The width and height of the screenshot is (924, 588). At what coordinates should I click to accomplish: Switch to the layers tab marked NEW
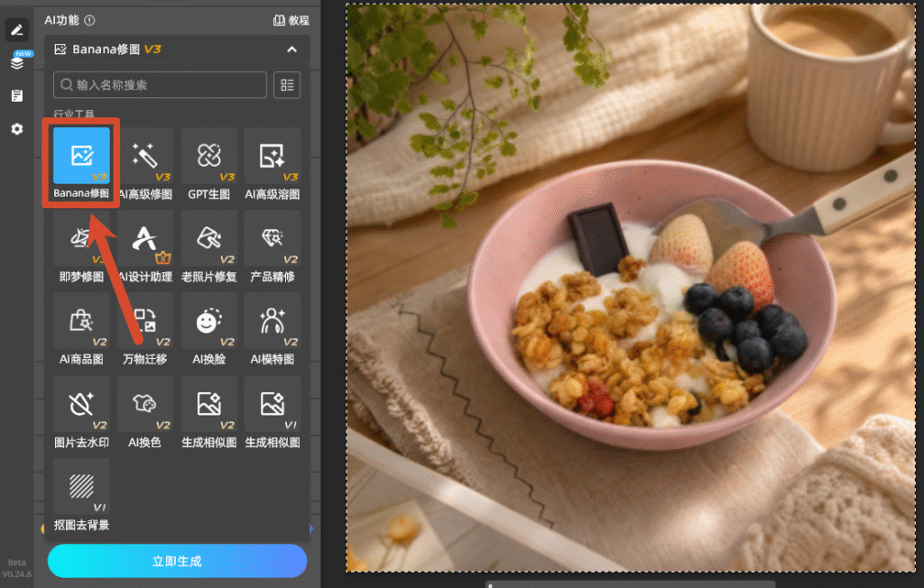(x=18, y=61)
